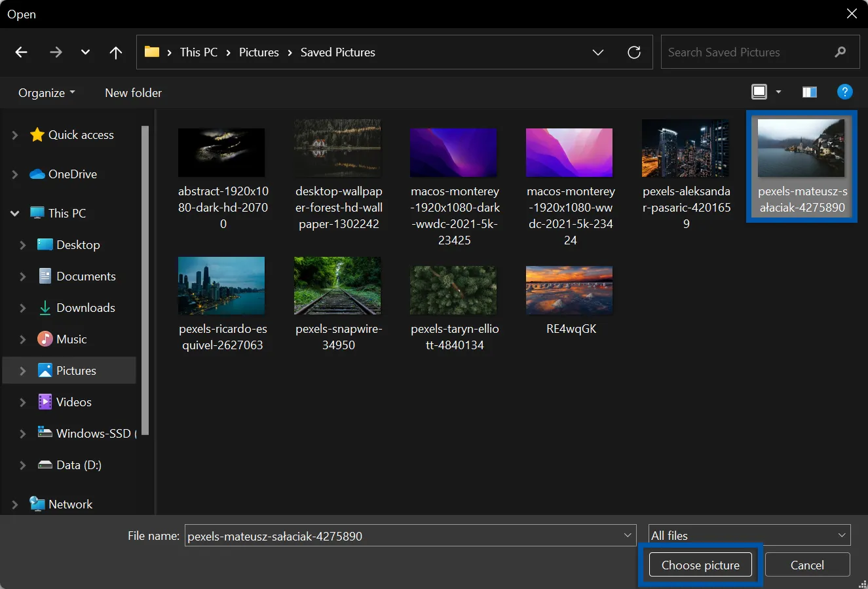Expand the Quick access tree node
Image resolution: width=868 pixels, height=589 pixels.
click(15, 135)
